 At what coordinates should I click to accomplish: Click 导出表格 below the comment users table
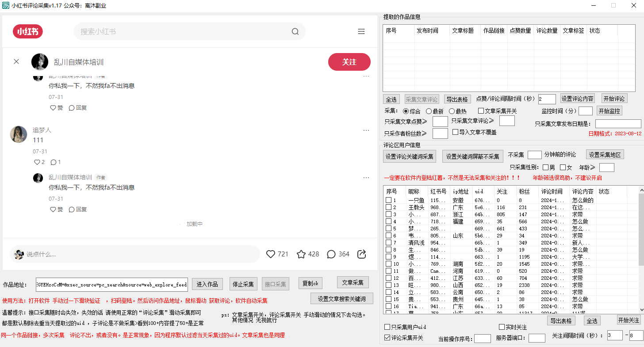coord(561,321)
